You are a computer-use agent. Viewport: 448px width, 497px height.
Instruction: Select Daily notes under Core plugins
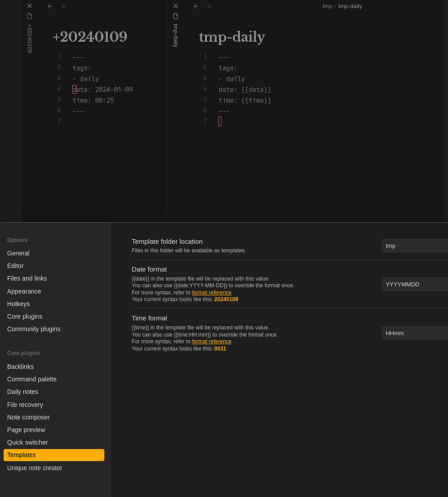click(22, 392)
